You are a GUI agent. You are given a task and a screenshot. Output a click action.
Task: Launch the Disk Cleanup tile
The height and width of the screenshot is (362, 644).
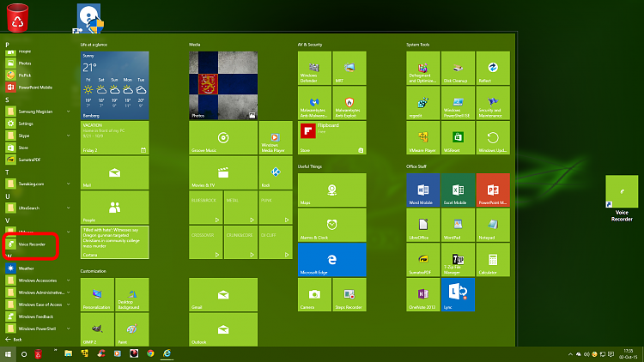tap(458, 68)
